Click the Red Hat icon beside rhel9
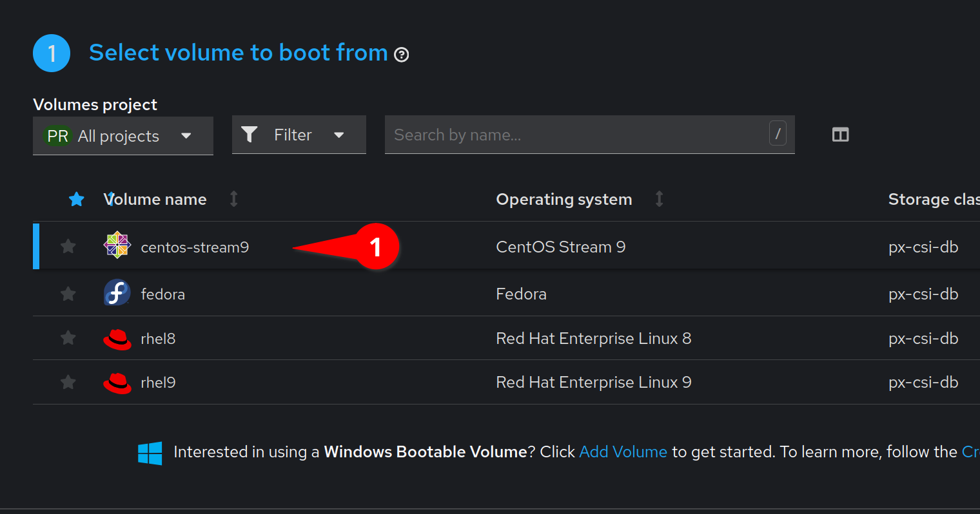The height and width of the screenshot is (514, 980). 117,381
